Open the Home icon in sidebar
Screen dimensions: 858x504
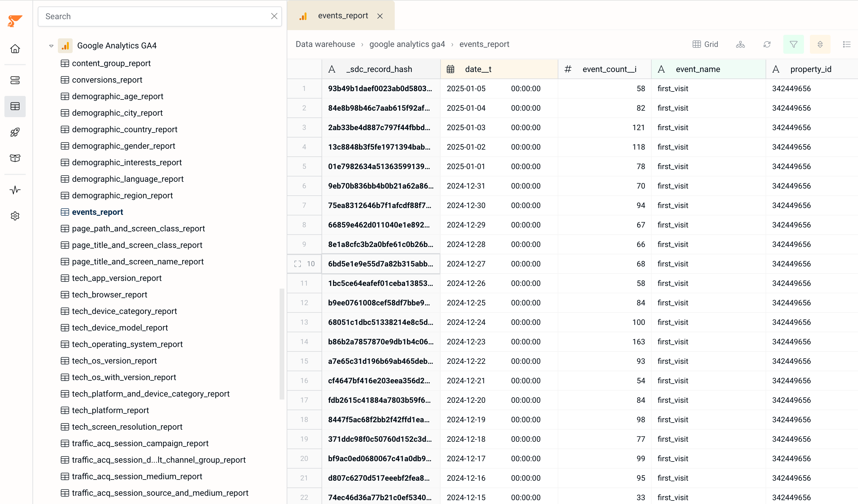[15, 49]
